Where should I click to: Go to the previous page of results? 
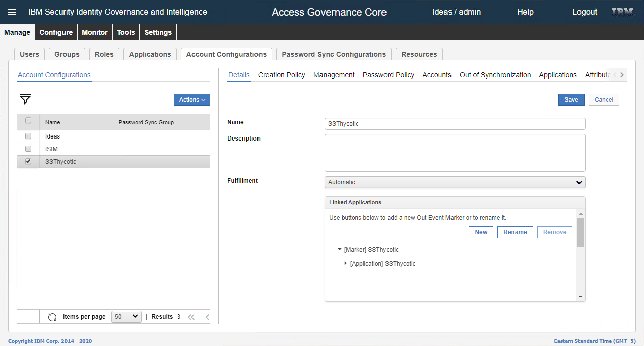coord(206,317)
